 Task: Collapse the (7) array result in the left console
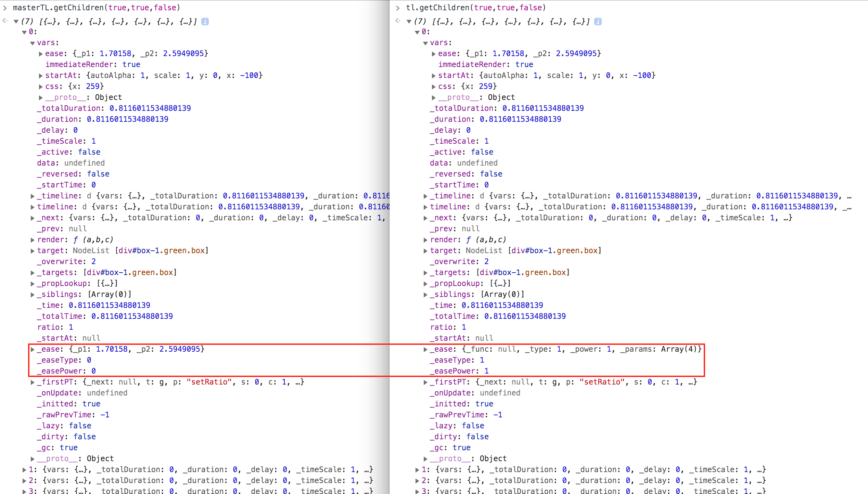point(16,21)
